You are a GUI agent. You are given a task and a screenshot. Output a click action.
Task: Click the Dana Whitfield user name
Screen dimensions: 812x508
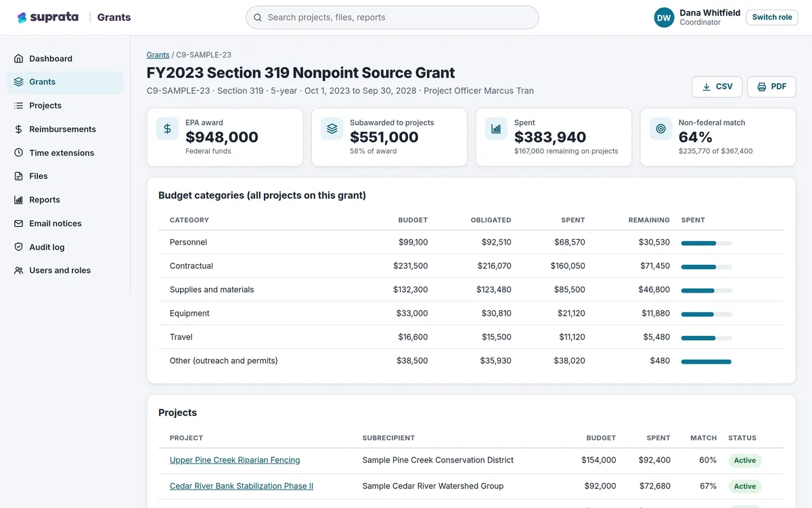tap(710, 13)
